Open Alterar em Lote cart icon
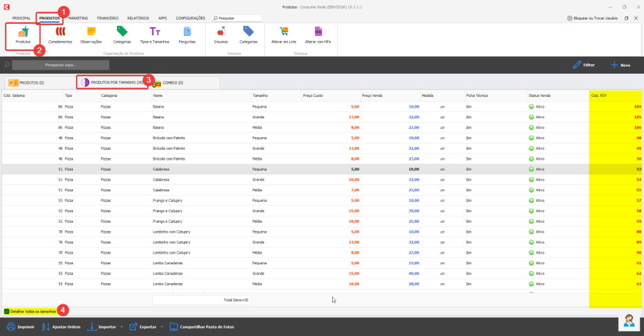Viewport: 644px width, 336px height. point(284,32)
